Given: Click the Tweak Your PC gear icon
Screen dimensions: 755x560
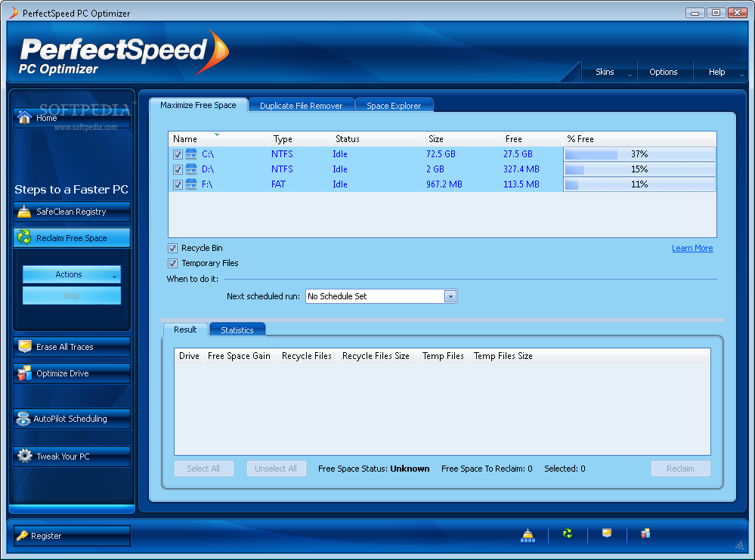Looking at the screenshot, I should tap(24, 456).
